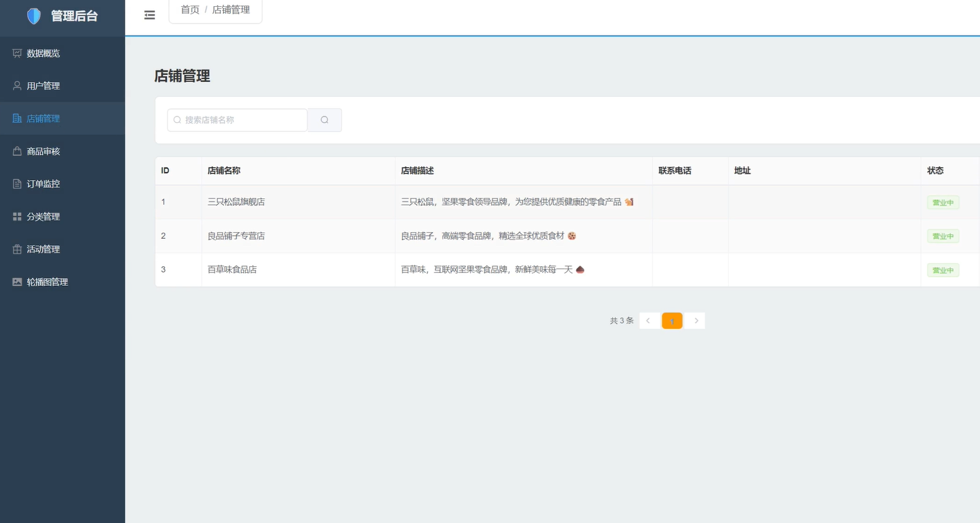Image resolution: width=980 pixels, height=523 pixels.
Task: Open 活动管理 menu item
Action: pos(63,249)
